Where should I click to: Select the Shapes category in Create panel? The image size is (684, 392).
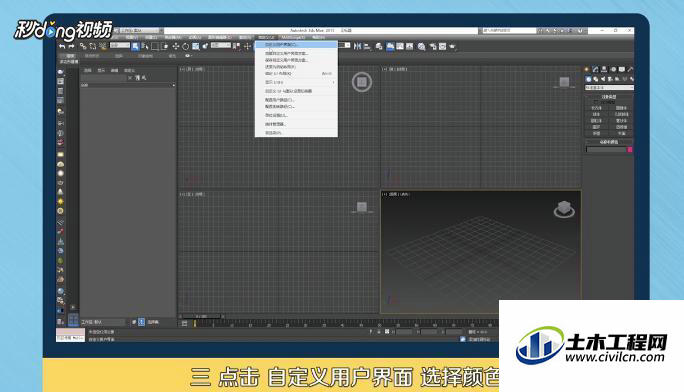click(595, 79)
